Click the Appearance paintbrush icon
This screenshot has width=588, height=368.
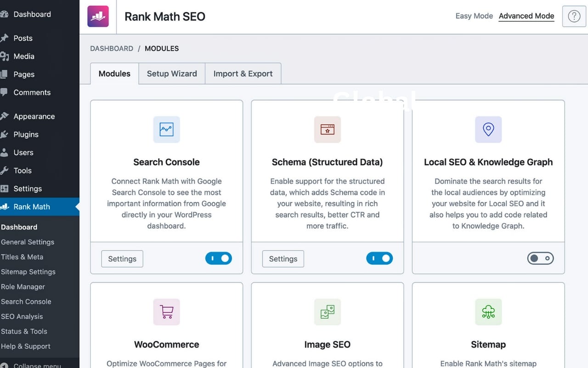coord(5,116)
